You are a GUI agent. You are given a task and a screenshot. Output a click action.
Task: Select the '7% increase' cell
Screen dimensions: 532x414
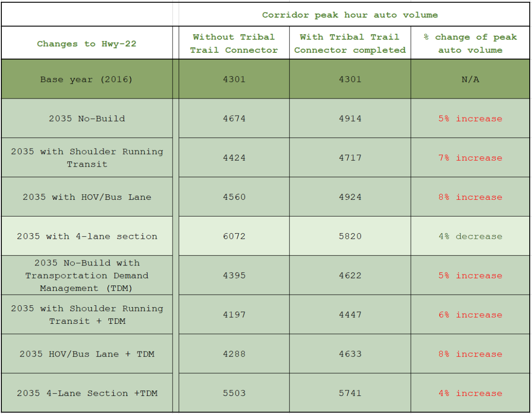coord(470,158)
